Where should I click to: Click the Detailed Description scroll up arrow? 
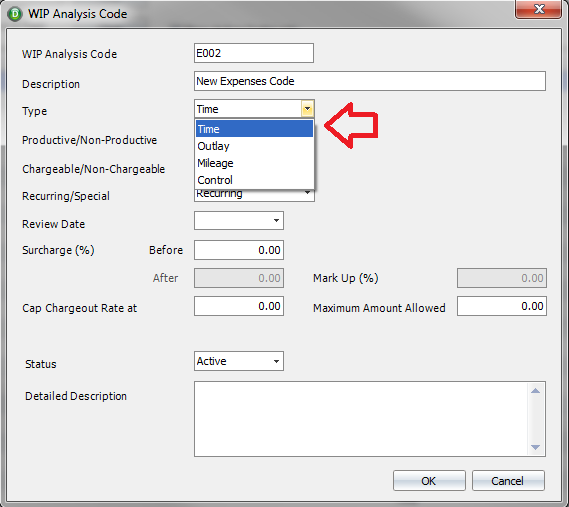pos(535,391)
